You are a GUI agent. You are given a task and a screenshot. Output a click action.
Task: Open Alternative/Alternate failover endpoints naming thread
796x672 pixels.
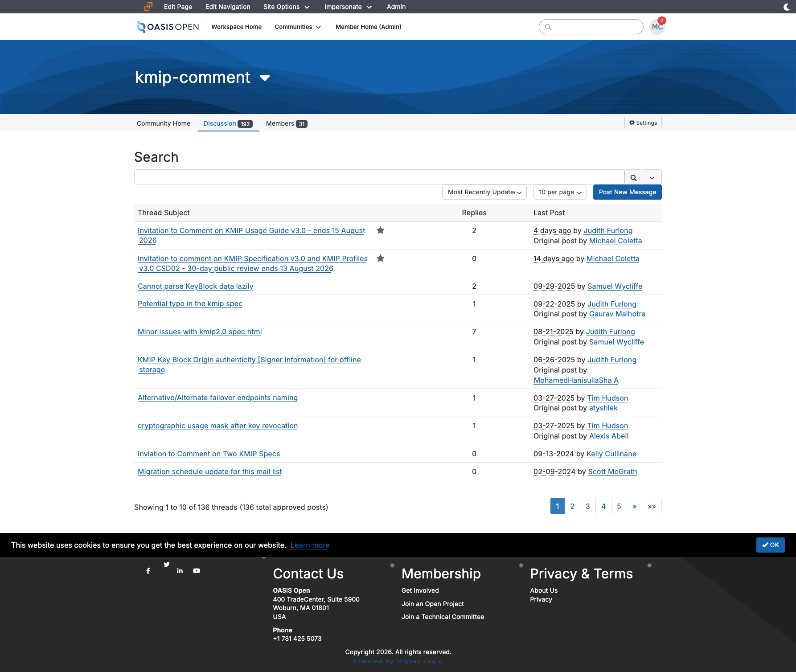tap(217, 397)
